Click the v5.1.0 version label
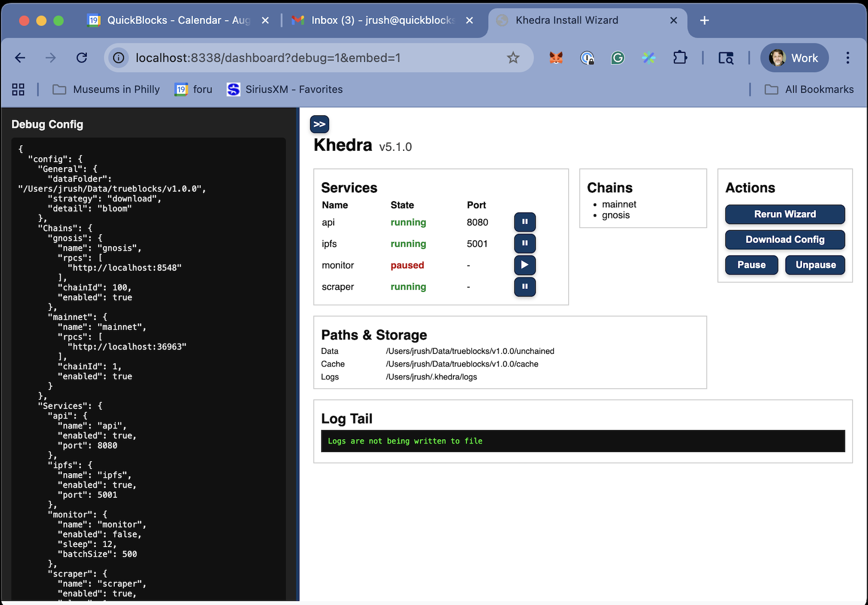Viewport: 868px width, 605px height. point(395,147)
